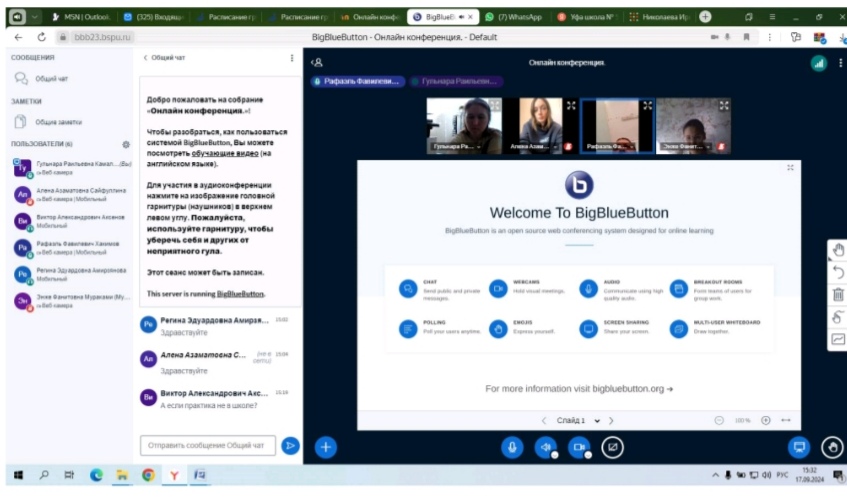Mute the microphone in bottom toolbar
Image resolution: width=847 pixels, height=502 pixels.
(512, 447)
